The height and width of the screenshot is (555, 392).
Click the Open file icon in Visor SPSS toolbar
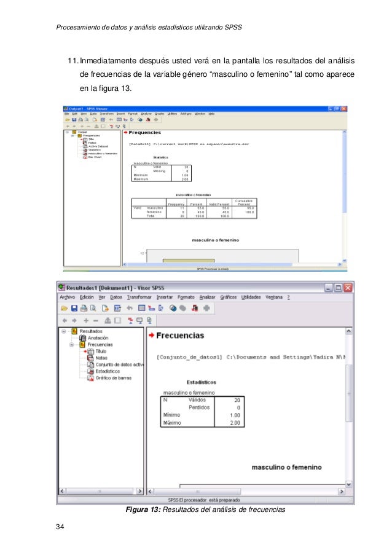(65, 309)
